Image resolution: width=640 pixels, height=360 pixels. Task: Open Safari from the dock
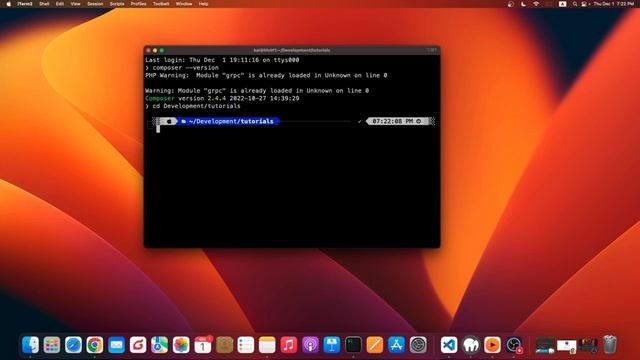(x=73, y=345)
